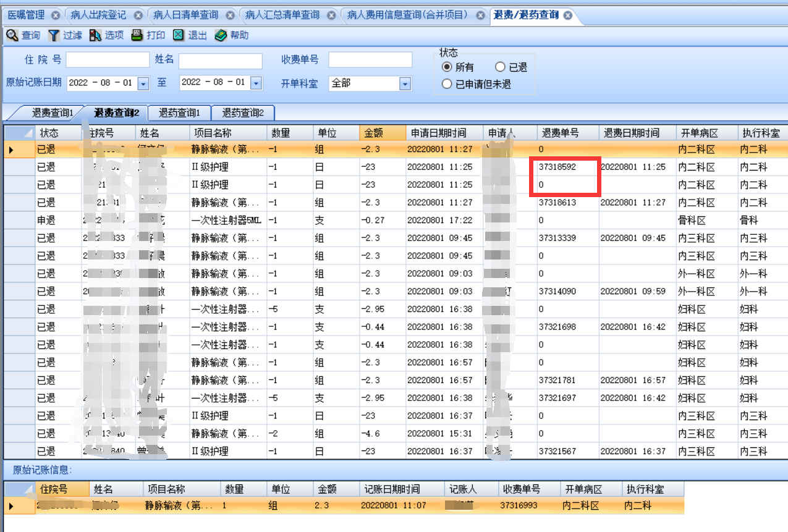Switch to 病人费用信息查询(合并项目) tab

point(408,15)
